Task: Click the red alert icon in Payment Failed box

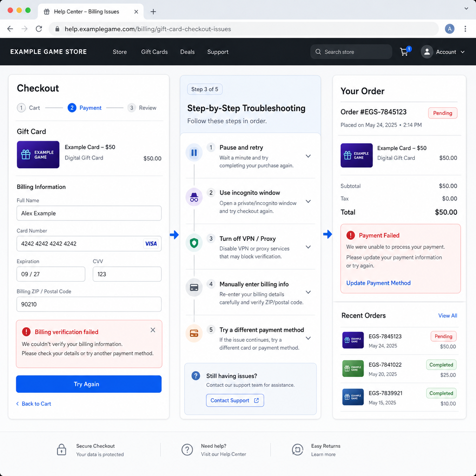Action: pos(350,235)
